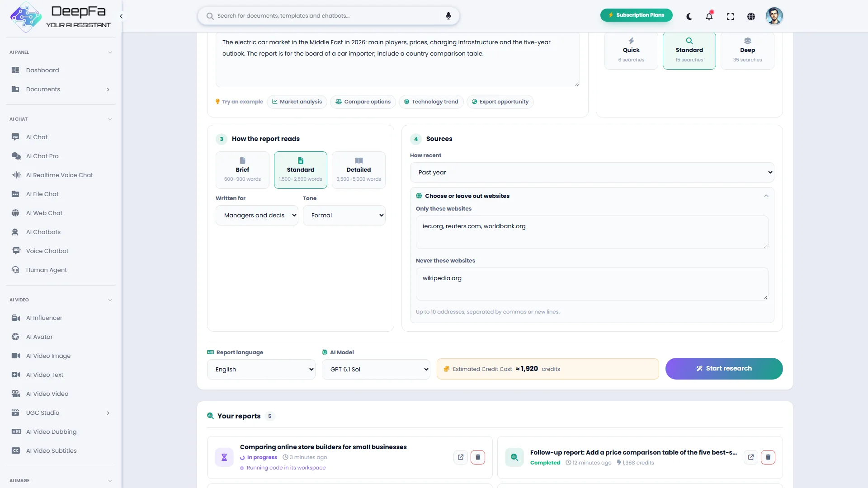Screen dimensions: 868x488
Task: Click the Start research button
Action: point(724,369)
